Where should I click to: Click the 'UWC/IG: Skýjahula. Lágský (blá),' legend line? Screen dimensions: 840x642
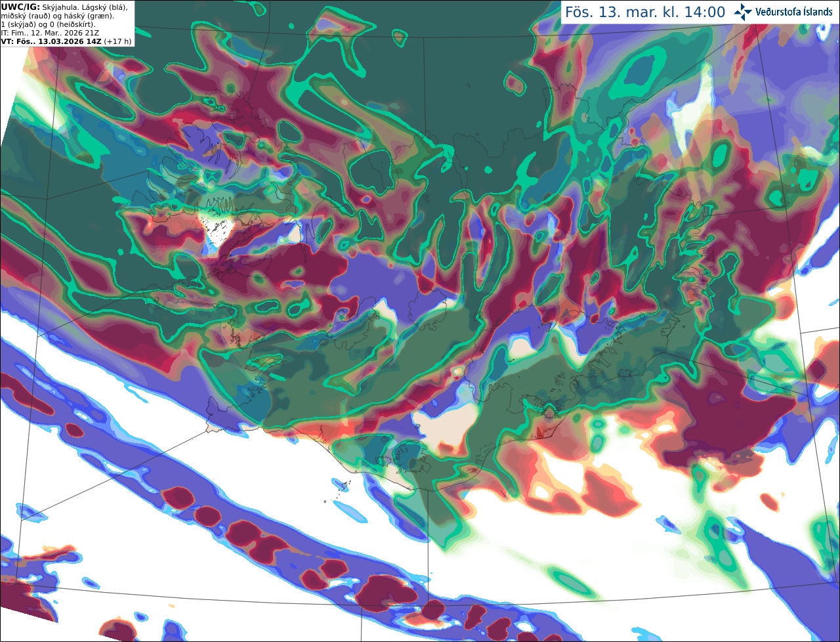click(x=64, y=7)
